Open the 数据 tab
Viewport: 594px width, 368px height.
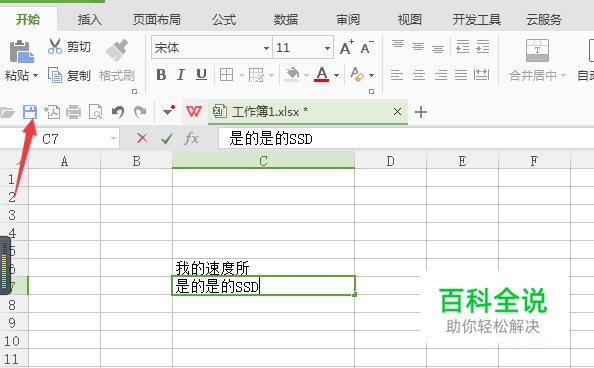286,20
